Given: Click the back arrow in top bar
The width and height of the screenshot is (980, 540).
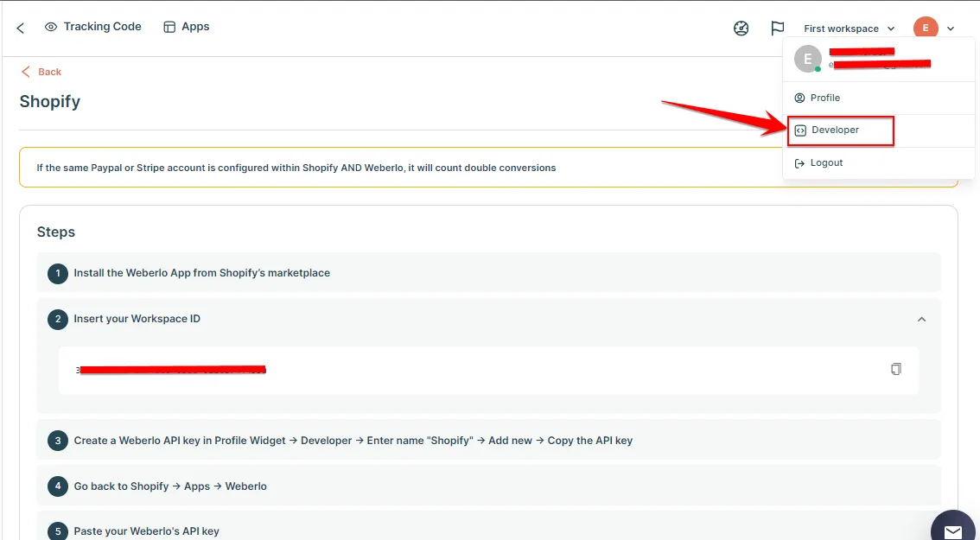Looking at the screenshot, I should pos(21,29).
